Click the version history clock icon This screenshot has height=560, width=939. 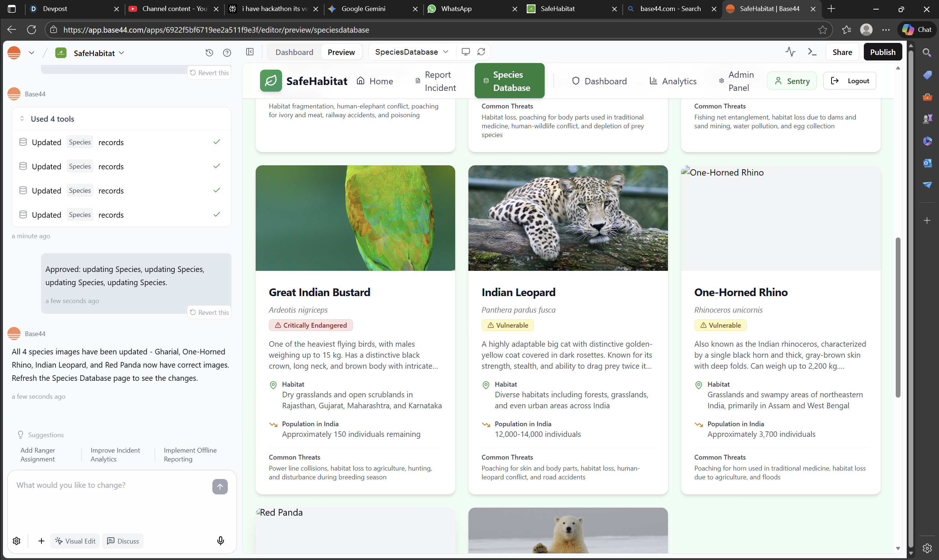[209, 52]
